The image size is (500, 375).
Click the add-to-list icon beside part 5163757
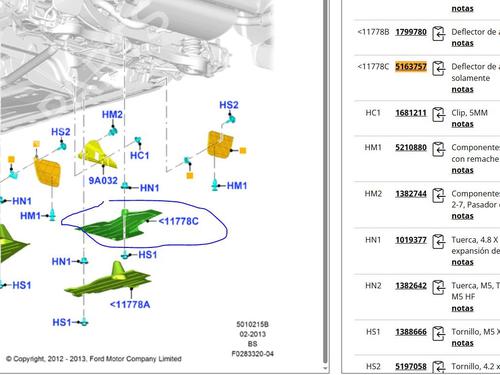tap(439, 69)
